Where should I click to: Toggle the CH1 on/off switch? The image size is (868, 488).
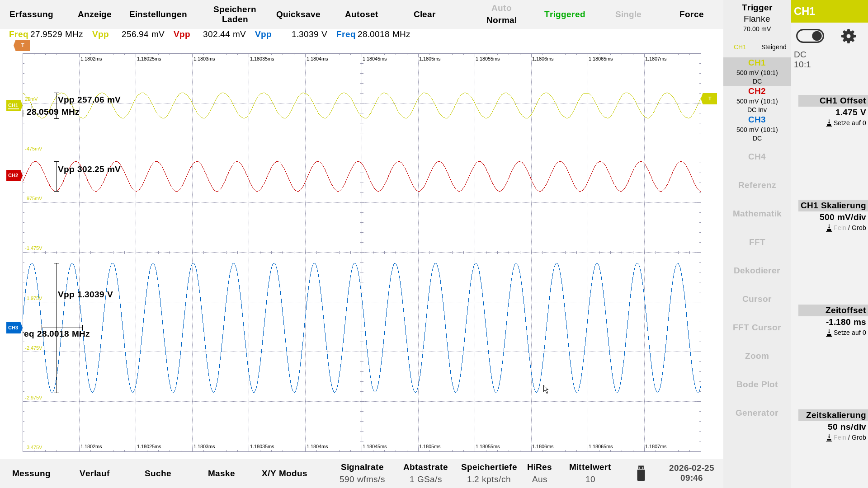pos(810,36)
